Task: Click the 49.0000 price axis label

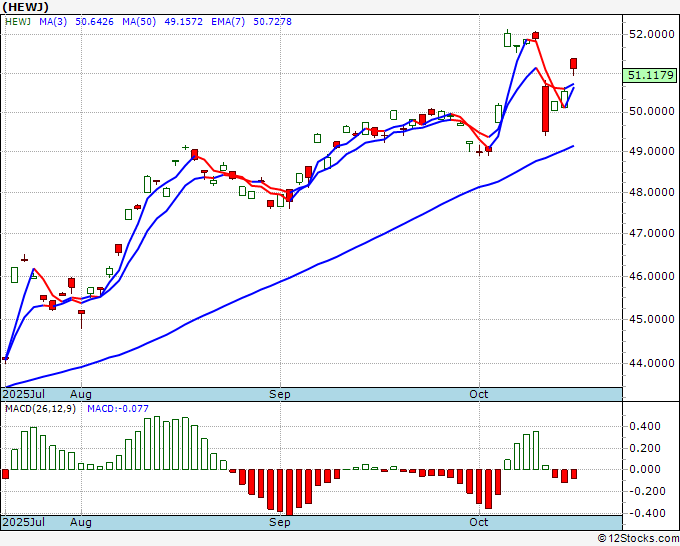Action: (651, 151)
